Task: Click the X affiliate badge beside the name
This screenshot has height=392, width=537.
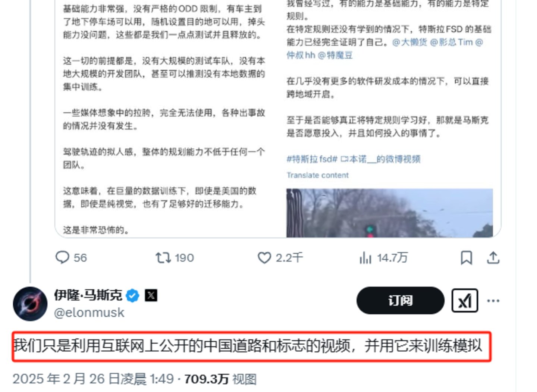Action: point(151,295)
